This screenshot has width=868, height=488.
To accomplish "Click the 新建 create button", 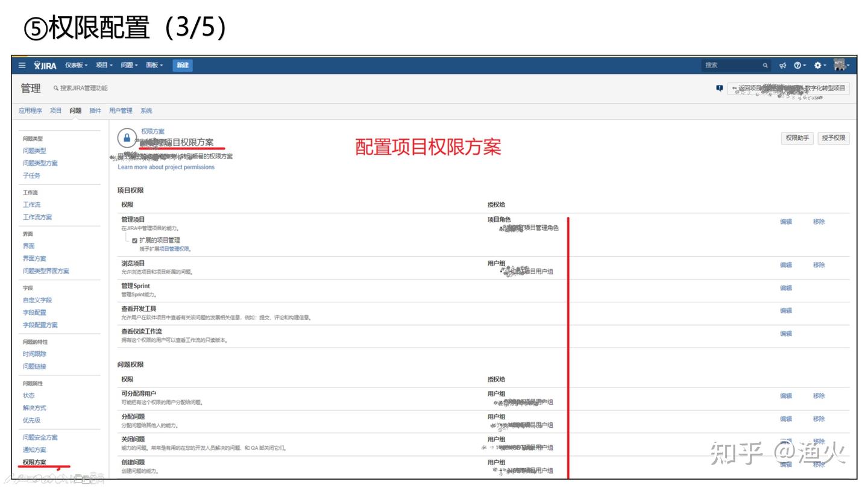I will click(183, 65).
